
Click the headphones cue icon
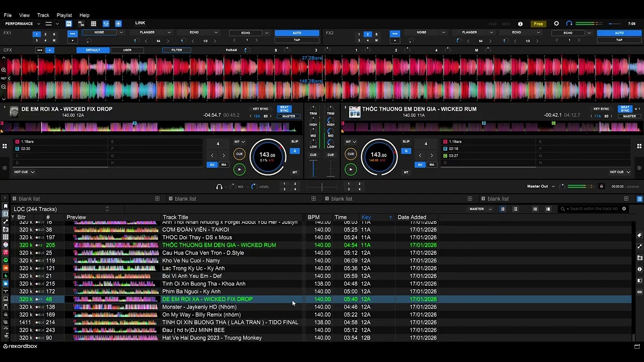coord(219,187)
